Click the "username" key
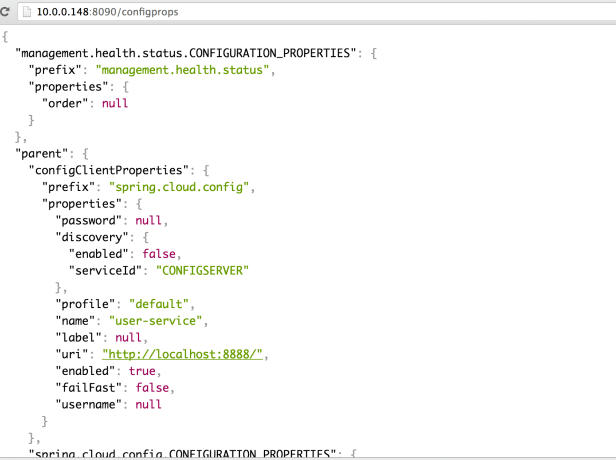This screenshot has height=460, width=616. coord(88,404)
